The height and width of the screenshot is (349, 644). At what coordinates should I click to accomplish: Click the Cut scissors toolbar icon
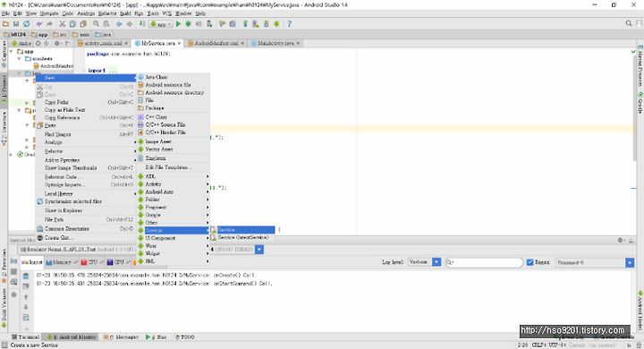pos(62,24)
